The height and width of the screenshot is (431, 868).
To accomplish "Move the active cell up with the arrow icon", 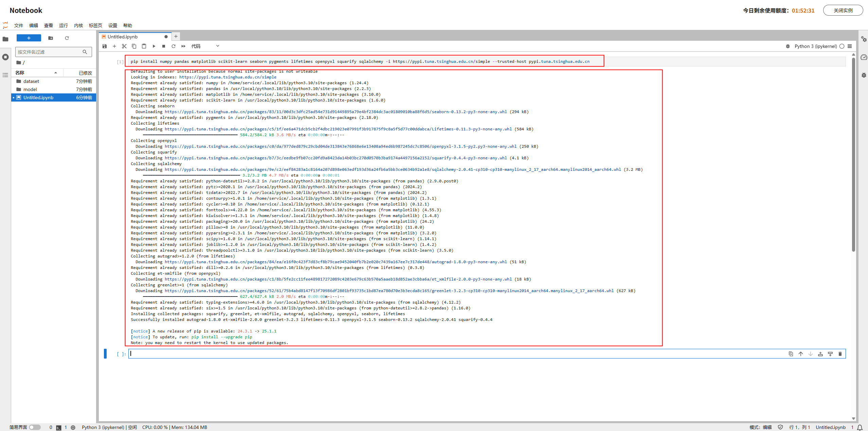I will (x=801, y=354).
